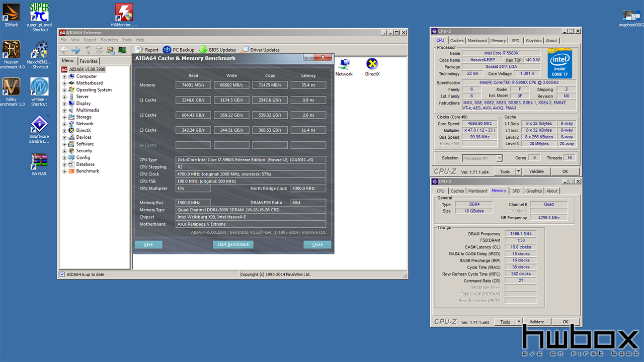The image size is (644, 362).
Task: Select the wPrime desktop shortcut
Action: (39, 92)
